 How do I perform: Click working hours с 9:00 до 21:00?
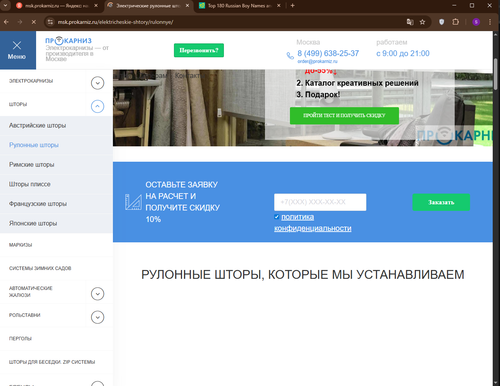pyautogui.click(x=403, y=53)
